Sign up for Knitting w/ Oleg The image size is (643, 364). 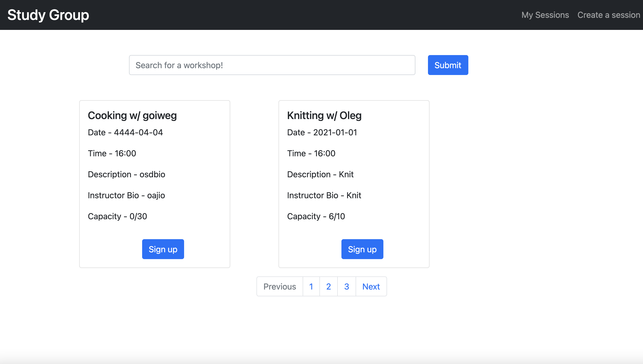[x=362, y=249]
